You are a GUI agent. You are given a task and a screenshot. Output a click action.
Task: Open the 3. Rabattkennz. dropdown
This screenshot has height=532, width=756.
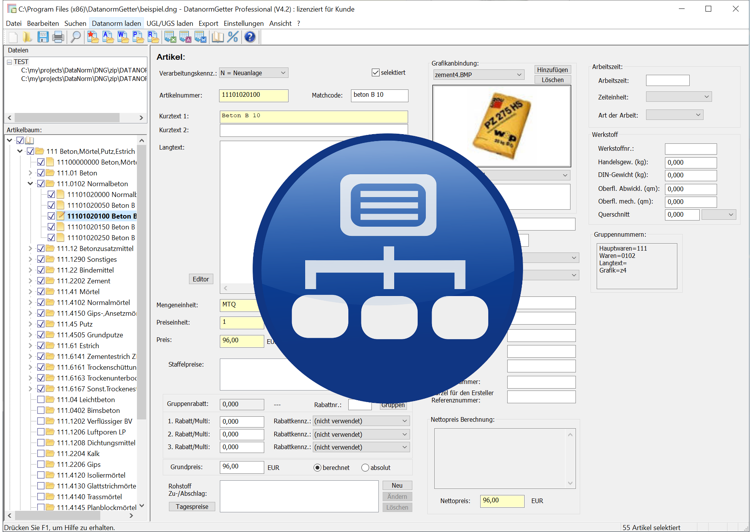(361, 447)
